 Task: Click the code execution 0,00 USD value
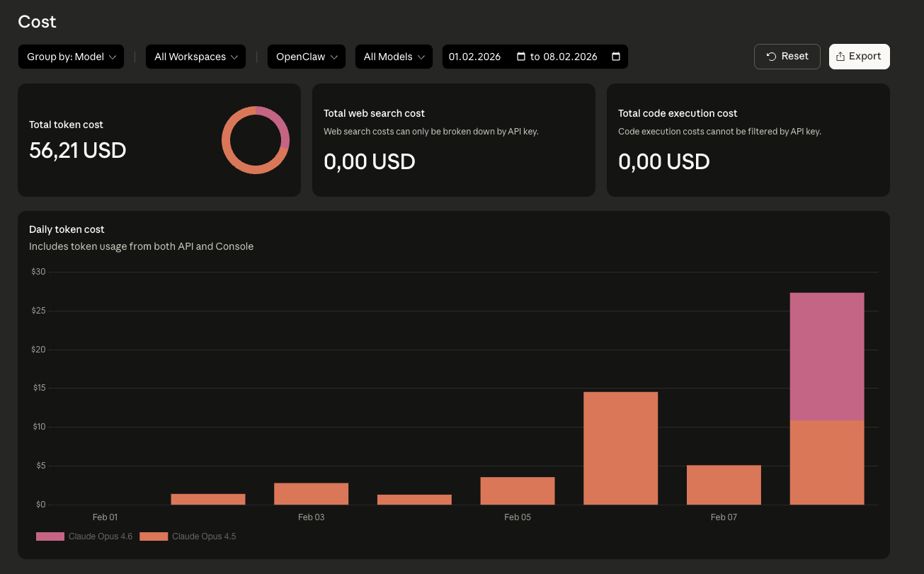coord(664,161)
